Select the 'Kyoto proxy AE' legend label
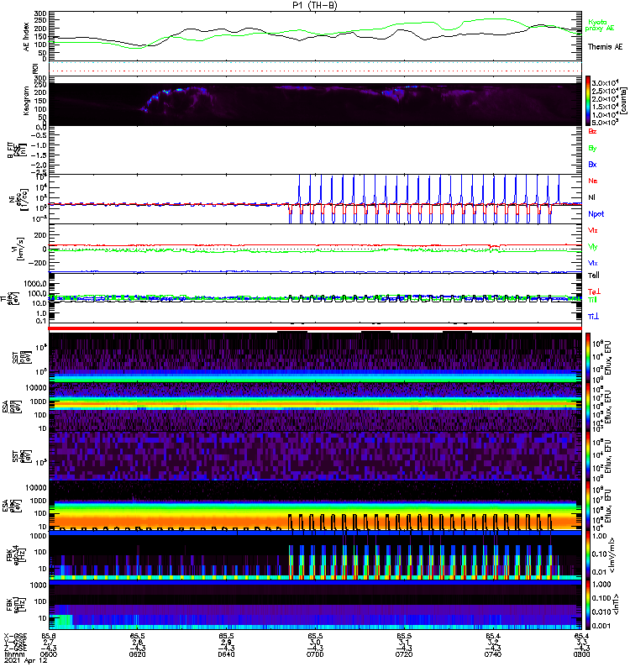Screen dimensions: 630x672 click(600, 25)
